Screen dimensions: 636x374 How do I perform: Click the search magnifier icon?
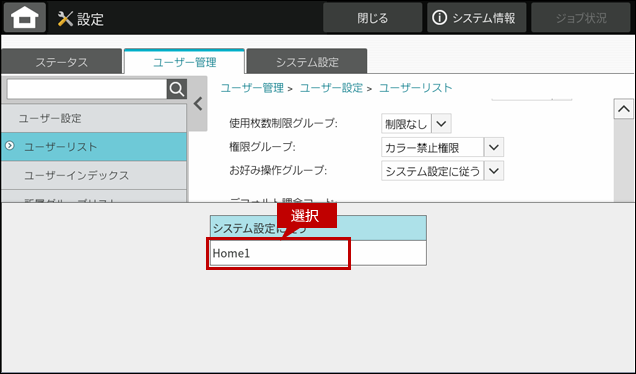(x=177, y=89)
